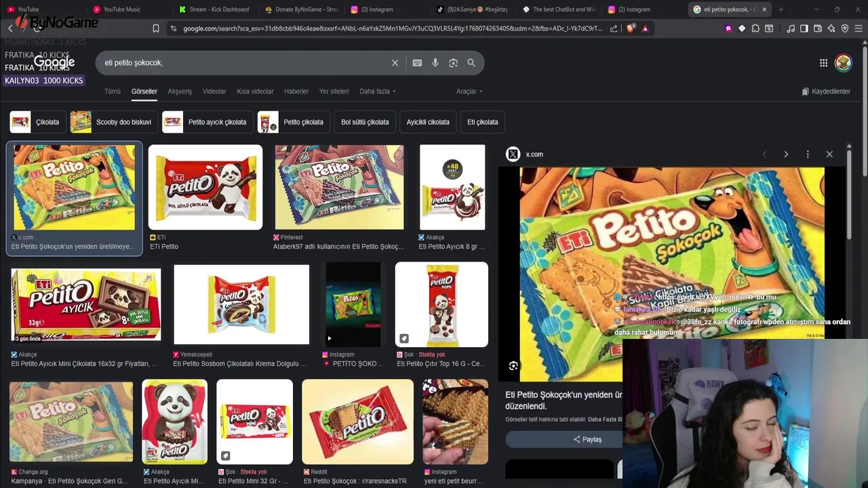Click the Lens icon on the preview image

click(513, 366)
